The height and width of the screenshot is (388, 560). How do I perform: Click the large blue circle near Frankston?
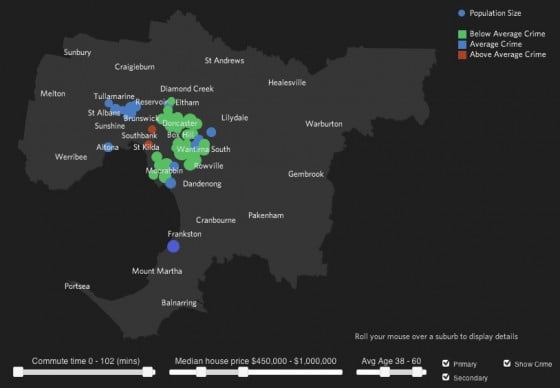pos(173,246)
